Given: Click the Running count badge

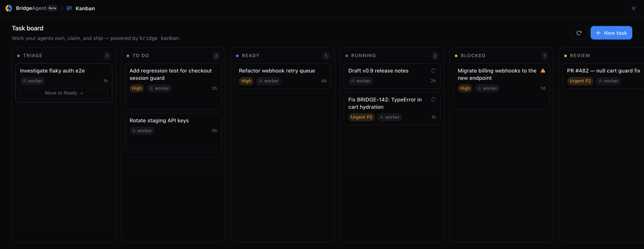Looking at the screenshot, I should [435, 56].
